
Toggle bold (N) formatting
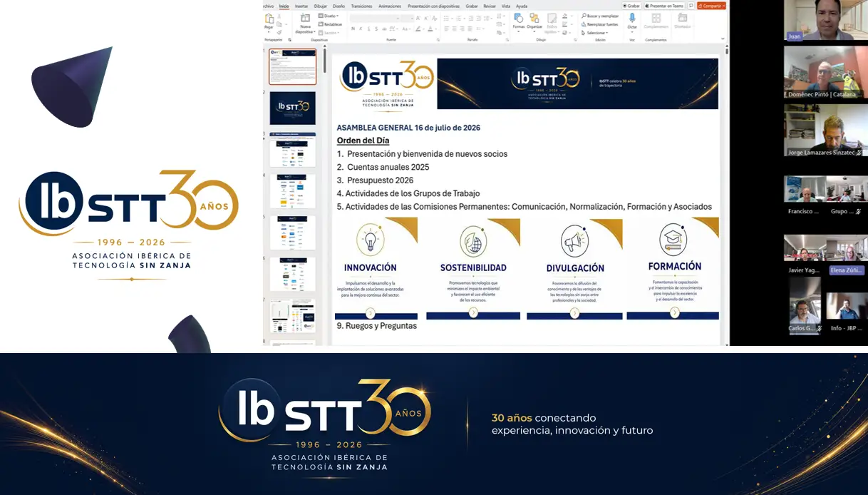(353, 29)
